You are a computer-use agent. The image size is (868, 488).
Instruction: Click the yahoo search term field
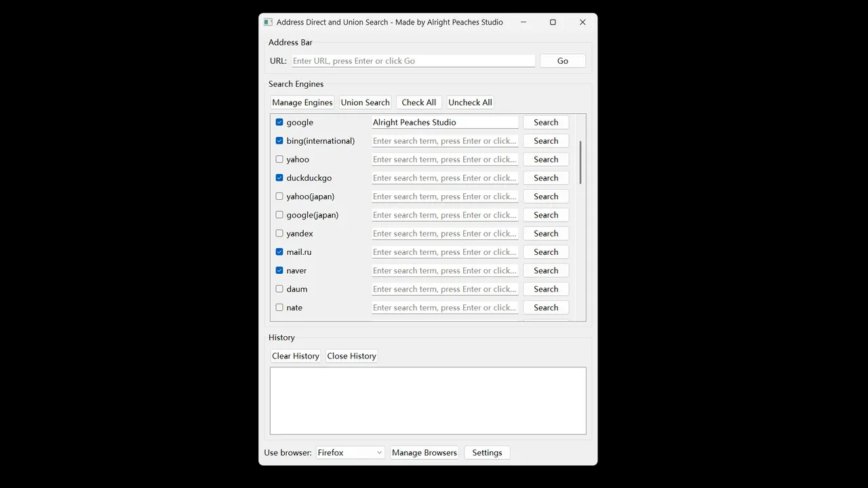point(445,159)
